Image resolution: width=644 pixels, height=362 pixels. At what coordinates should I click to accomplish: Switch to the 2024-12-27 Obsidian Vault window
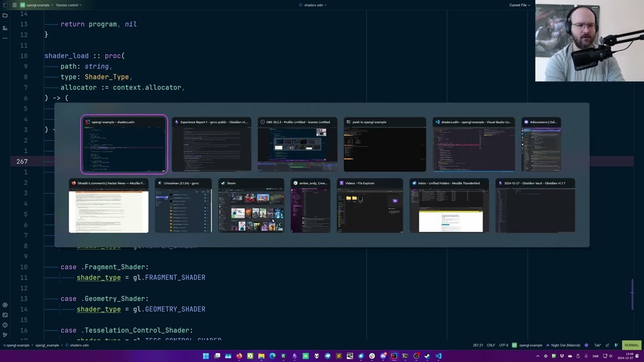point(535,206)
